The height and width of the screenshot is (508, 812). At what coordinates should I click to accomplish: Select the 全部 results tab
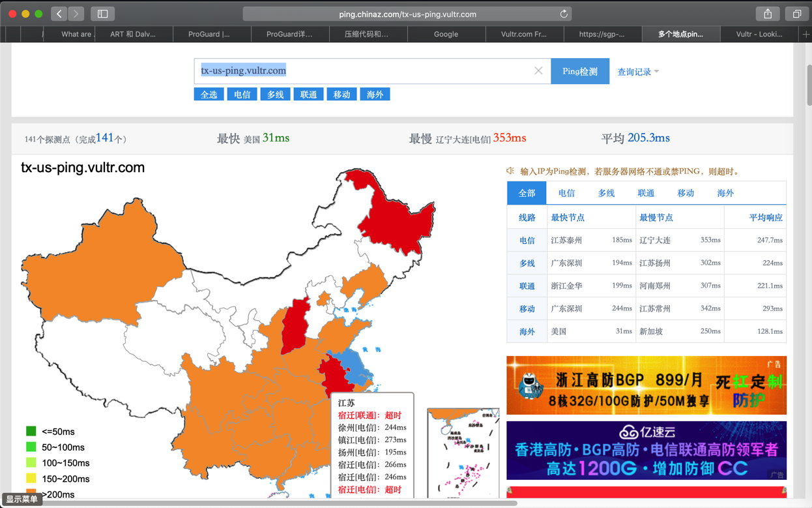527,193
